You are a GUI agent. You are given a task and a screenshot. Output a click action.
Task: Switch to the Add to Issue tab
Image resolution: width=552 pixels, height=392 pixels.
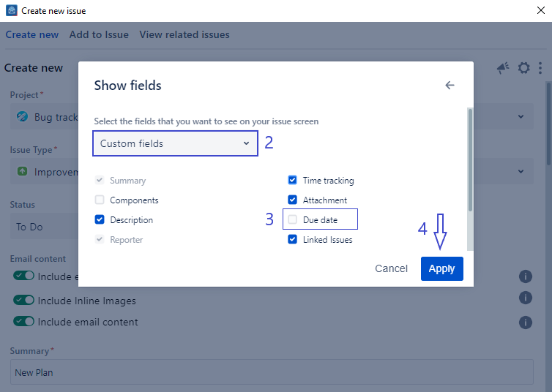click(x=99, y=34)
